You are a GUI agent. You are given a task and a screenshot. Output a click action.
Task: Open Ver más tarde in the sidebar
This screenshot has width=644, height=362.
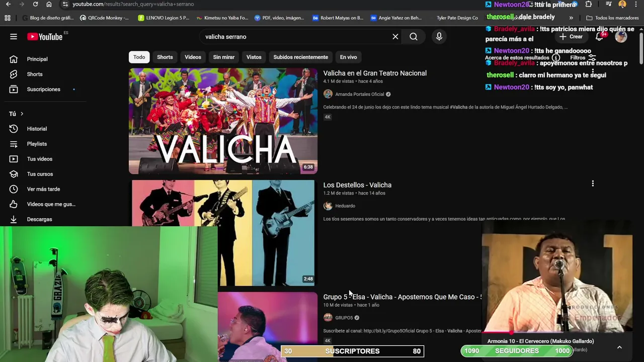click(43, 189)
